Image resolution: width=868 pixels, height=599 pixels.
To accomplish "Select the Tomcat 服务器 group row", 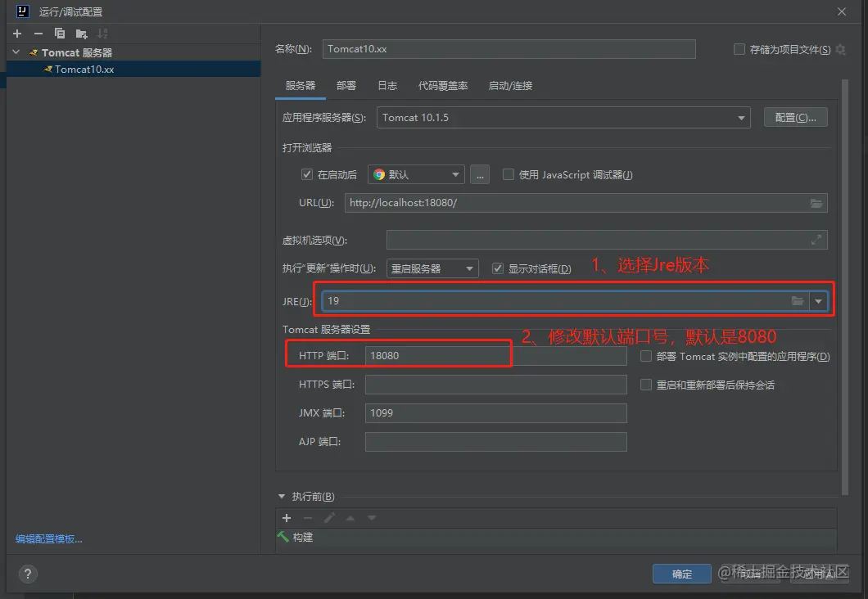I will pos(133,52).
